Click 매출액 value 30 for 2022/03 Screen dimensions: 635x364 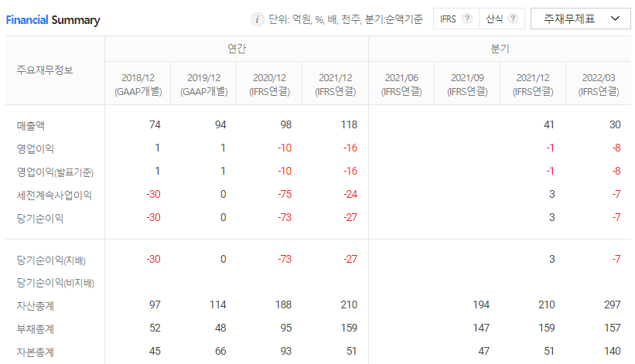615,124
